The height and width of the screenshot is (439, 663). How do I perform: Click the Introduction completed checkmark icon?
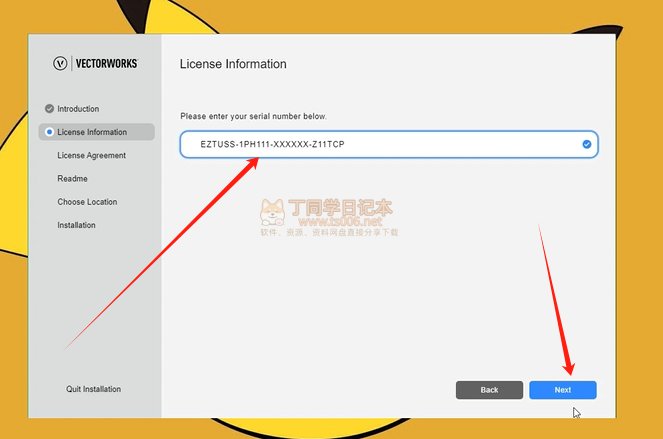[49, 109]
